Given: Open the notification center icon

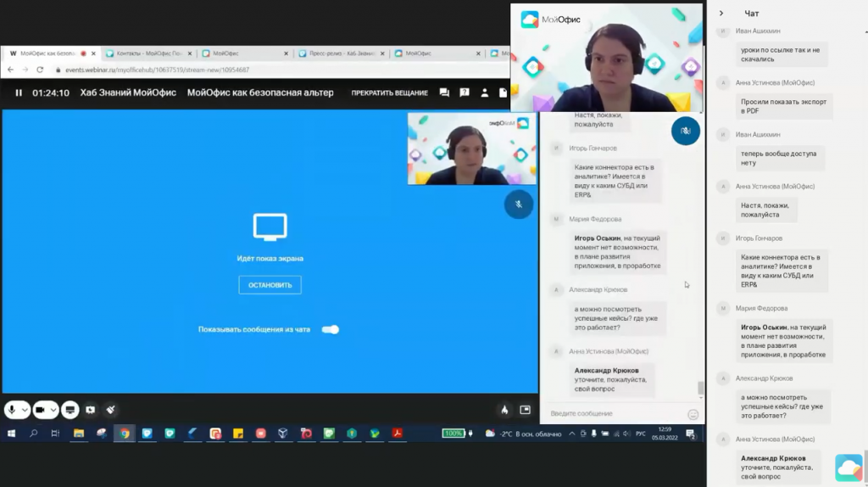Looking at the screenshot, I should point(690,434).
